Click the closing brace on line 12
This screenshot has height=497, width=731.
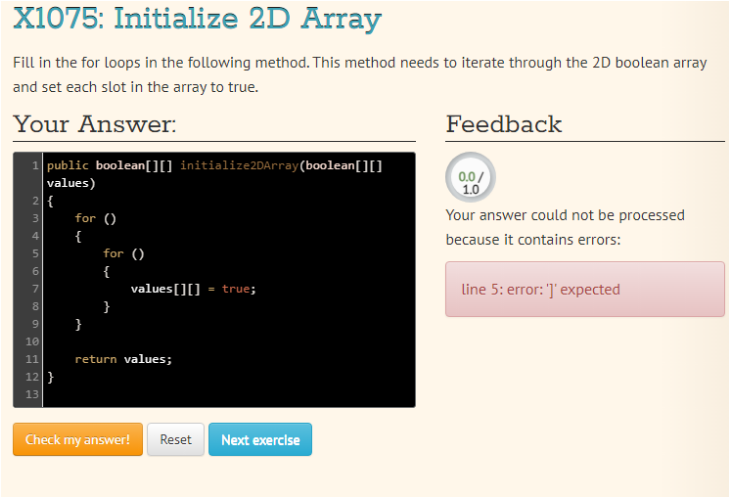point(50,377)
